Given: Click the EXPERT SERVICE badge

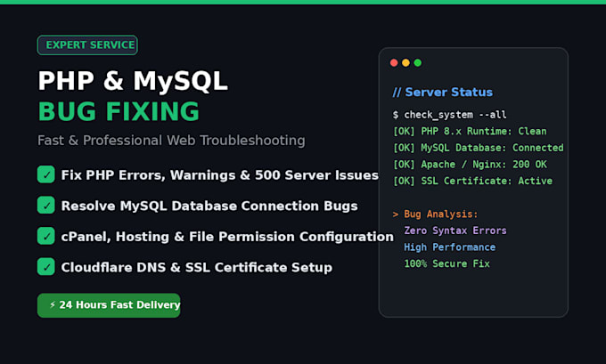Looking at the screenshot, I should pyautogui.click(x=87, y=45).
